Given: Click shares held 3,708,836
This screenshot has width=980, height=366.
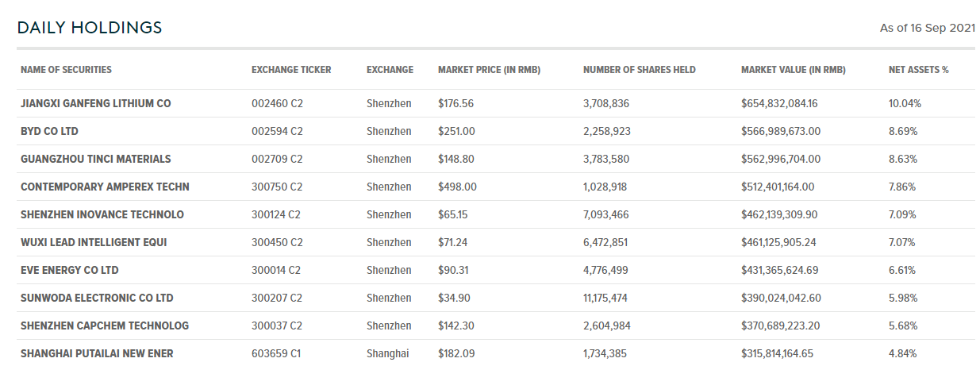Looking at the screenshot, I should point(606,103).
